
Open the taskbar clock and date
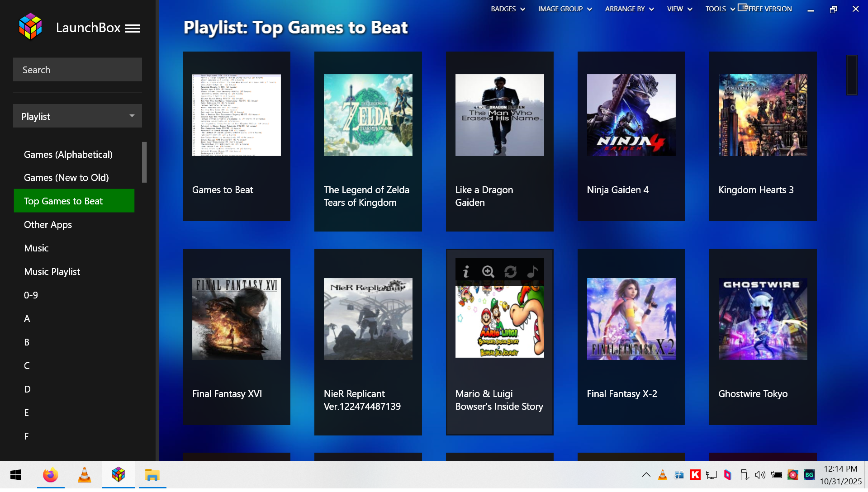[840, 475]
